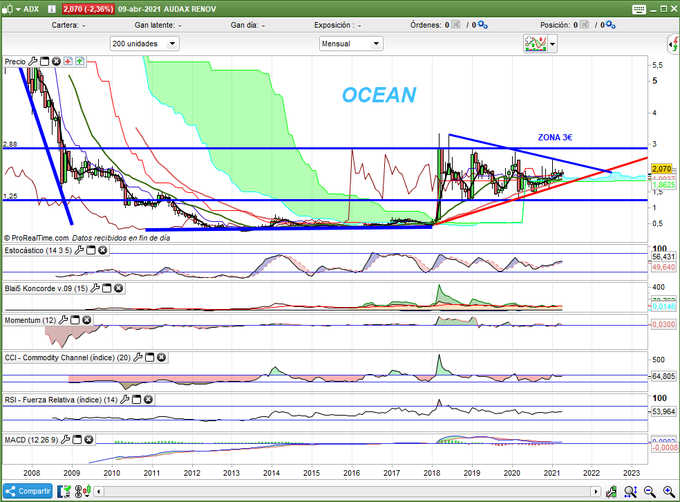Remove the Estocástico indicator
This screenshot has height=502, width=680.
[x=102, y=250]
